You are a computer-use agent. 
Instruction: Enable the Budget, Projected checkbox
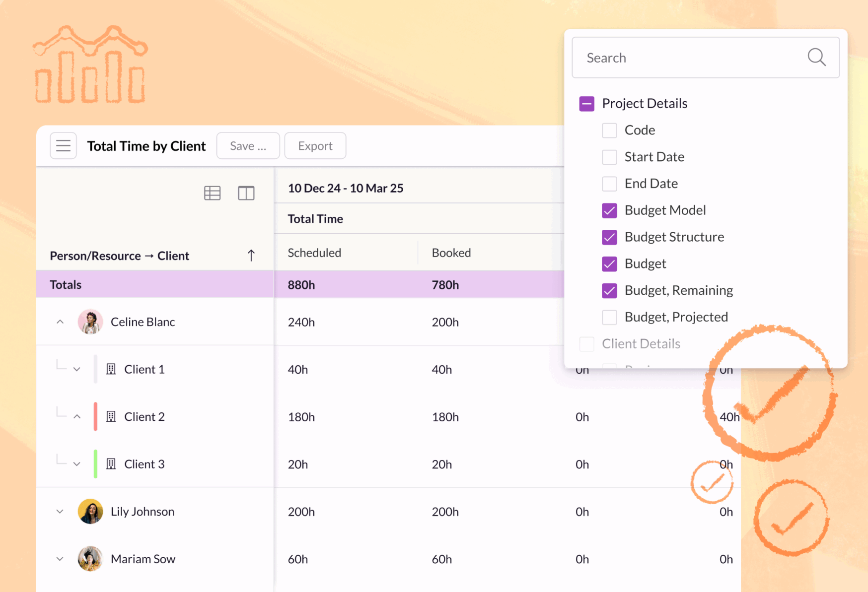click(x=609, y=317)
